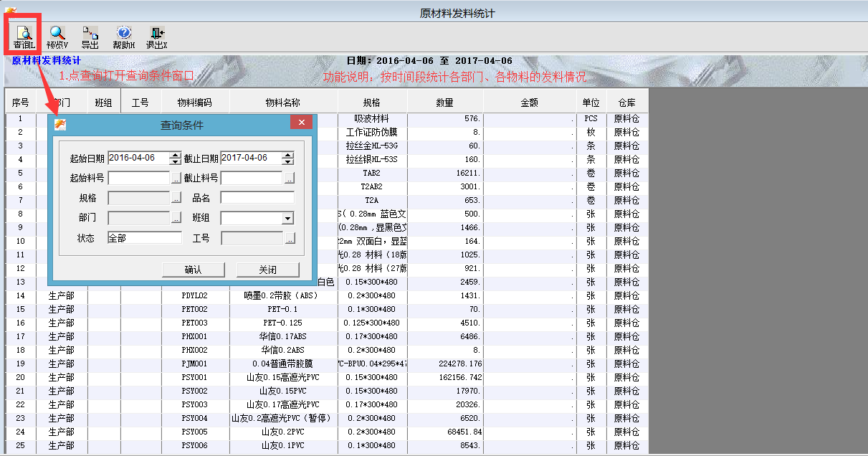Viewport: 868px width, 456px height.
Task: Click the 班组 column header
Action: 104,103
